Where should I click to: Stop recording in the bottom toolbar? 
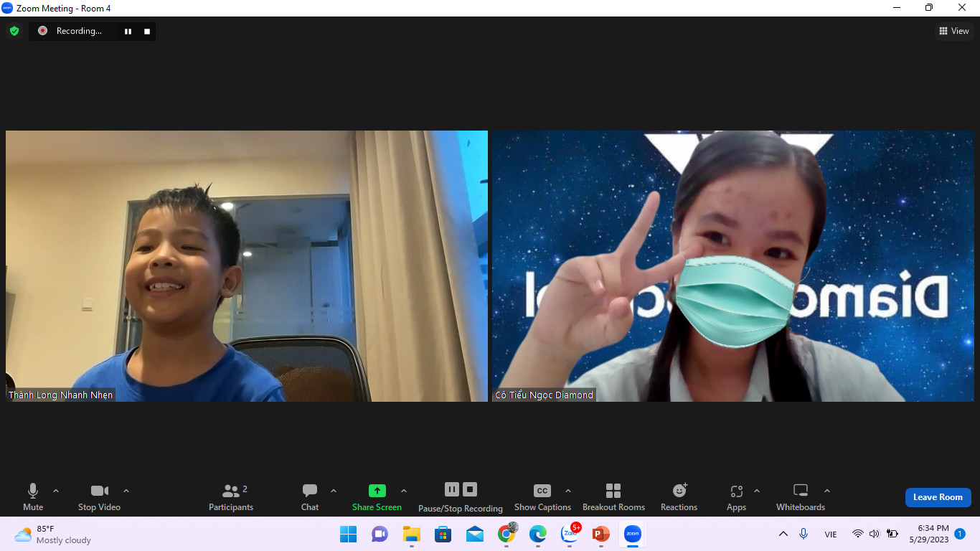[470, 489]
